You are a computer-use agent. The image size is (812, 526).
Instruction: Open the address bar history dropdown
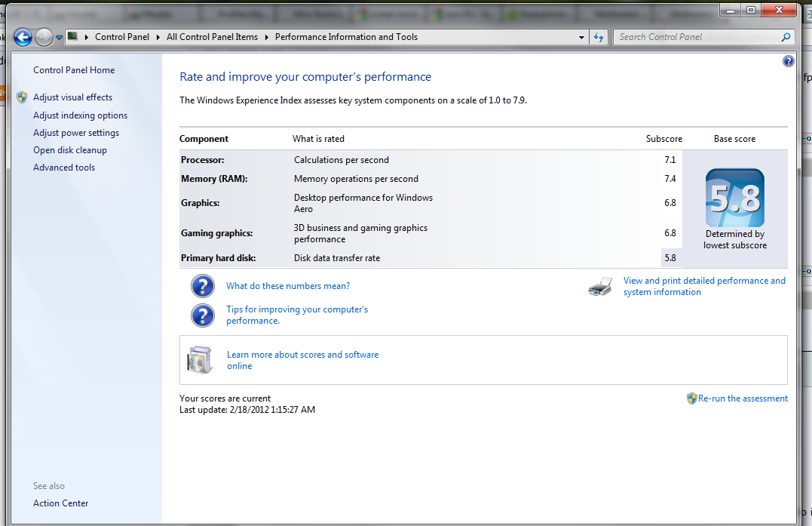pyautogui.click(x=581, y=37)
